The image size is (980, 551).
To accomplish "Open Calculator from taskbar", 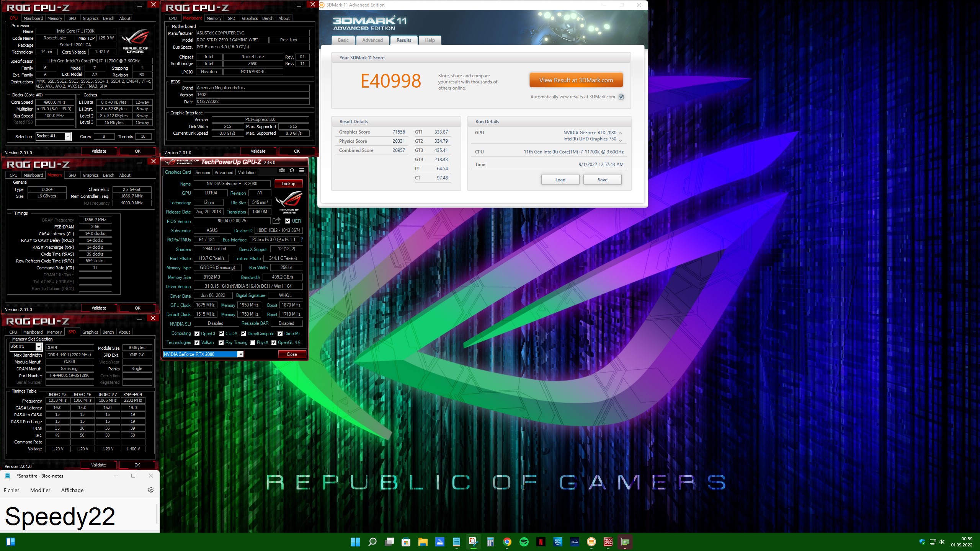I will coord(490,542).
